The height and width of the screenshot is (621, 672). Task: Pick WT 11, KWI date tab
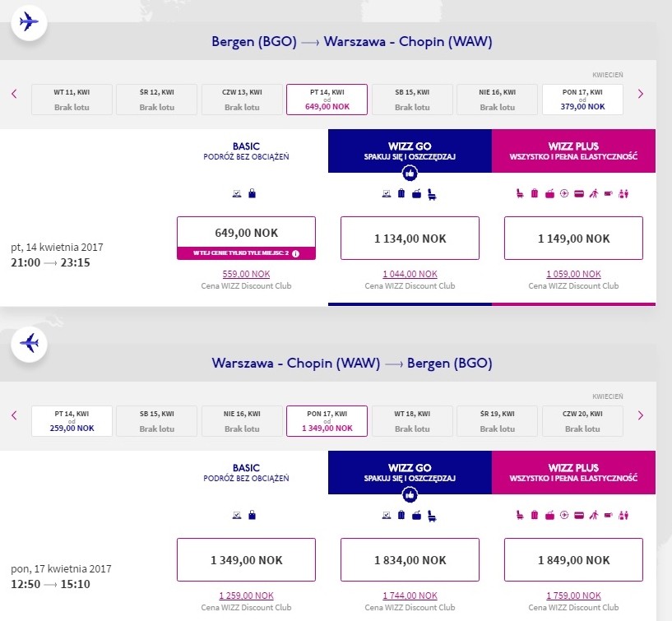point(72,100)
